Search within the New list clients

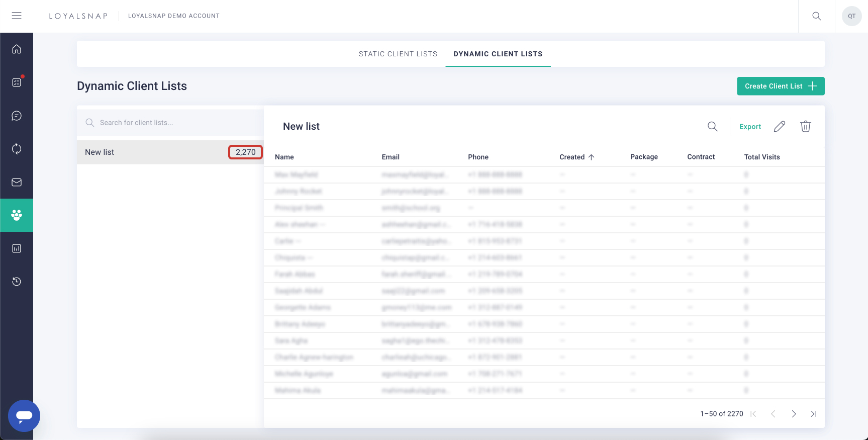(x=712, y=127)
